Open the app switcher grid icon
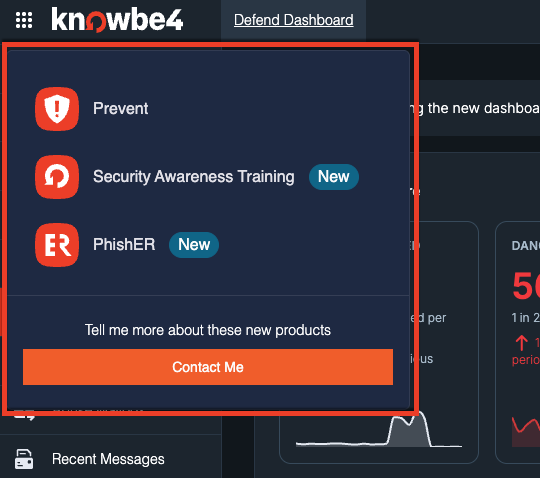This screenshot has width=540, height=478. (24, 20)
